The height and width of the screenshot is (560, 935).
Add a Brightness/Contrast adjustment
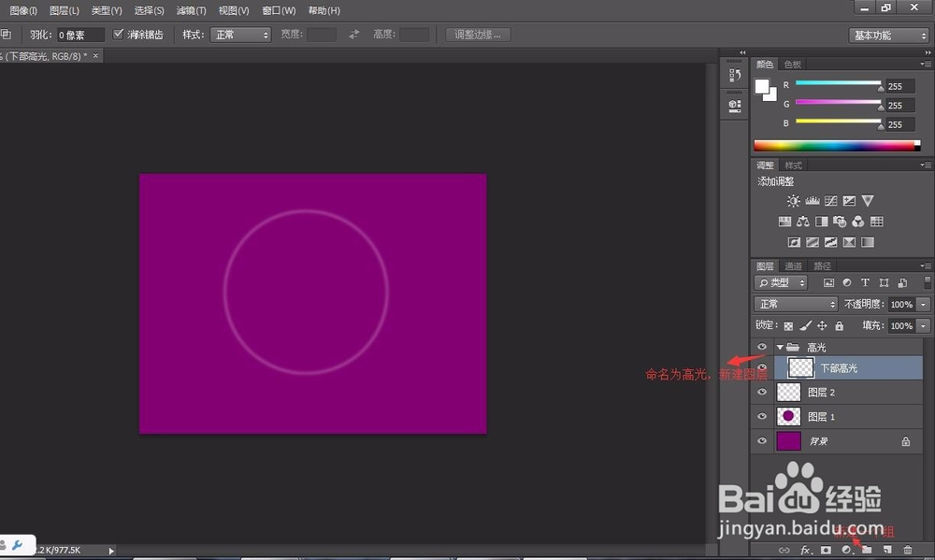click(793, 201)
